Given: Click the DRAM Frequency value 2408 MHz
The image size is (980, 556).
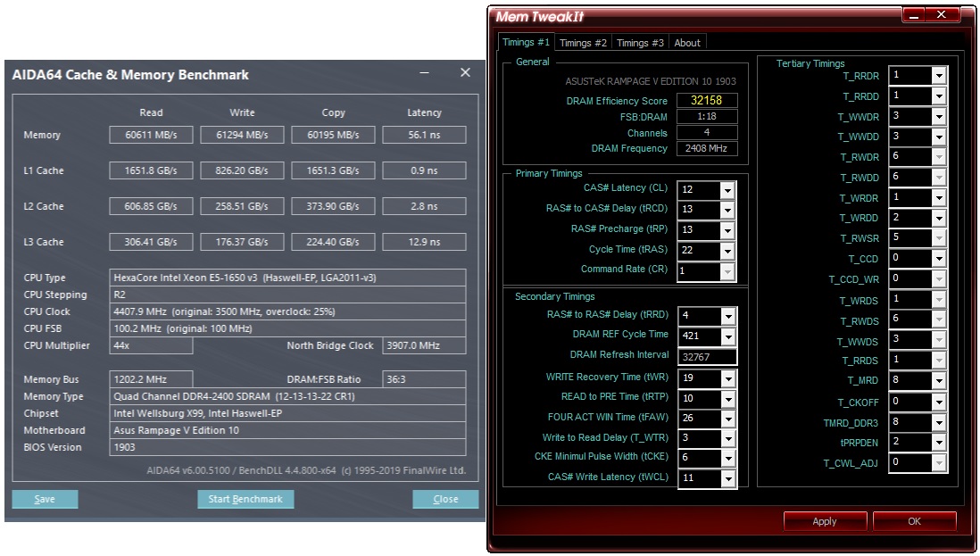Looking at the screenshot, I should click(x=707, y=148).
